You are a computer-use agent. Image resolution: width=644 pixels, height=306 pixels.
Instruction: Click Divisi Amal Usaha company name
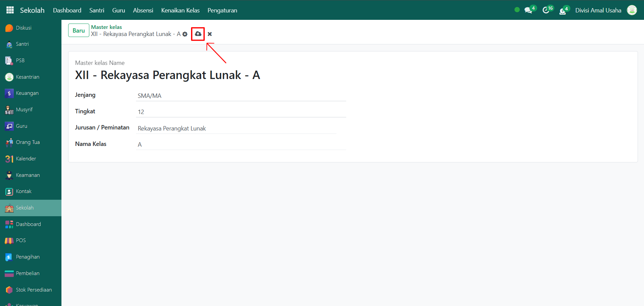[x=598, y=10]
